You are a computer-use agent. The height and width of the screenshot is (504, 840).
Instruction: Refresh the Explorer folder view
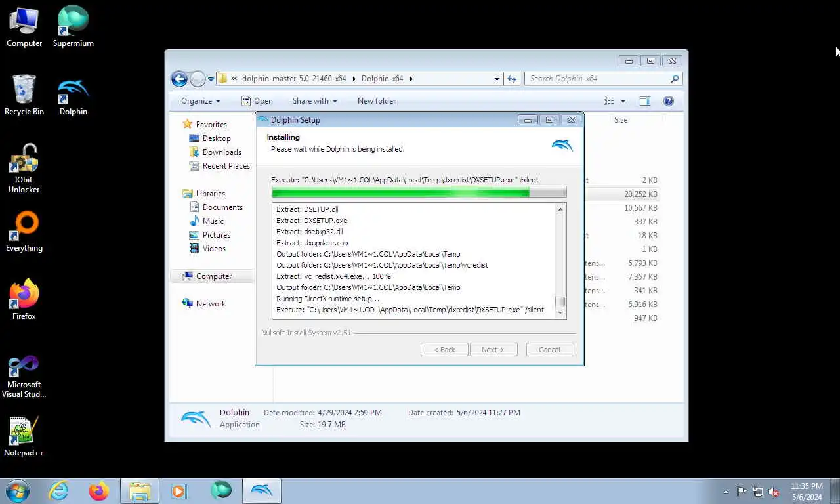point(512,79)
